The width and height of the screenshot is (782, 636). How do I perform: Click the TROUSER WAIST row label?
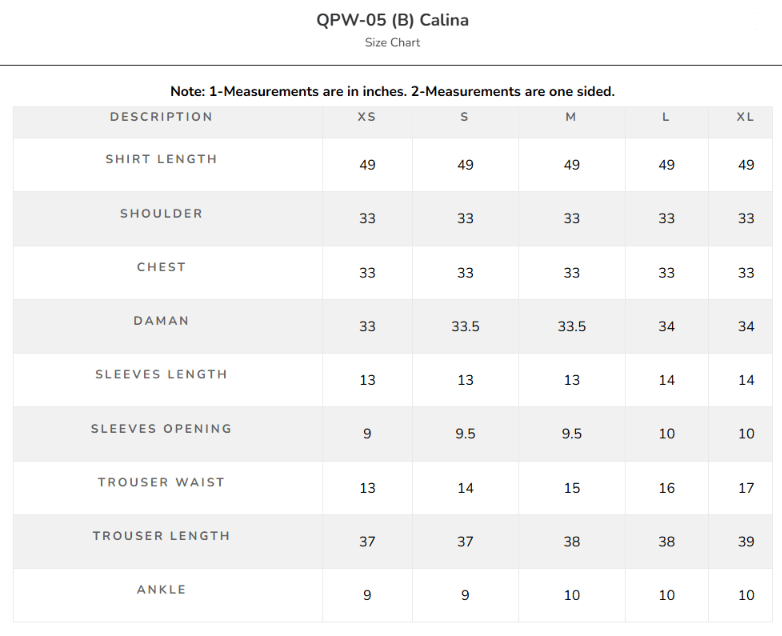coord(162,482)
